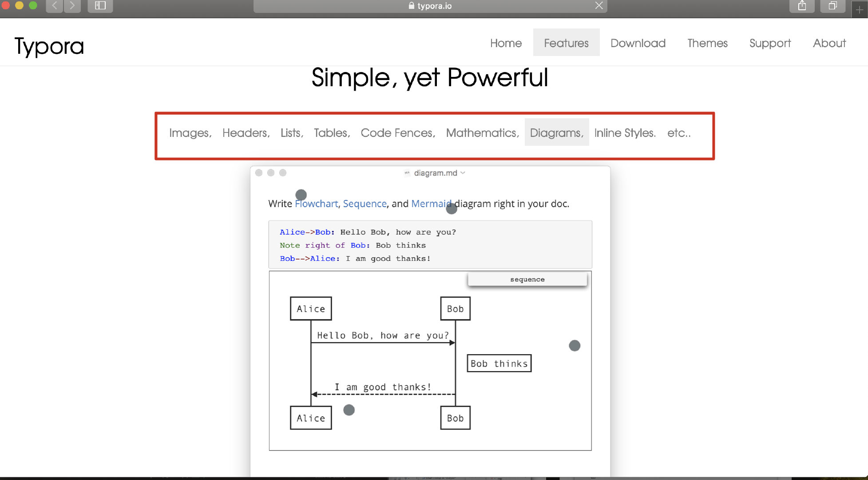
Task: Click the Flowchart link
Action: [x=317, y=204]
